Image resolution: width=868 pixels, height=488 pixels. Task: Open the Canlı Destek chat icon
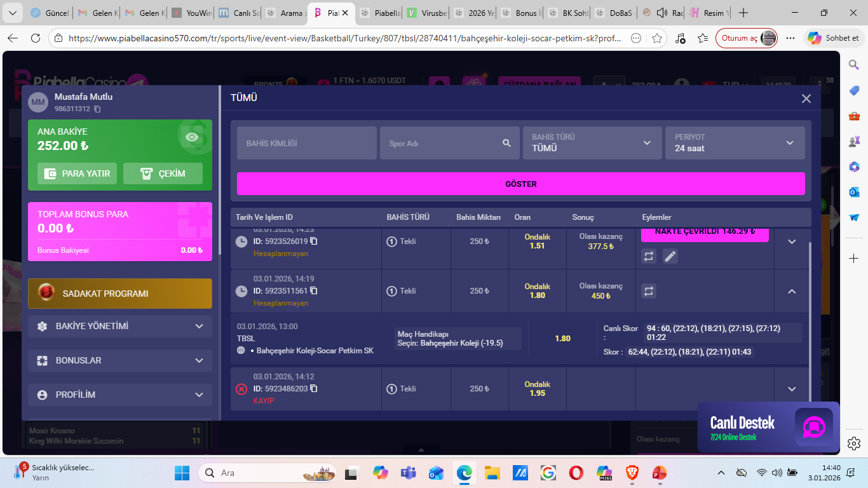[814, 426]
